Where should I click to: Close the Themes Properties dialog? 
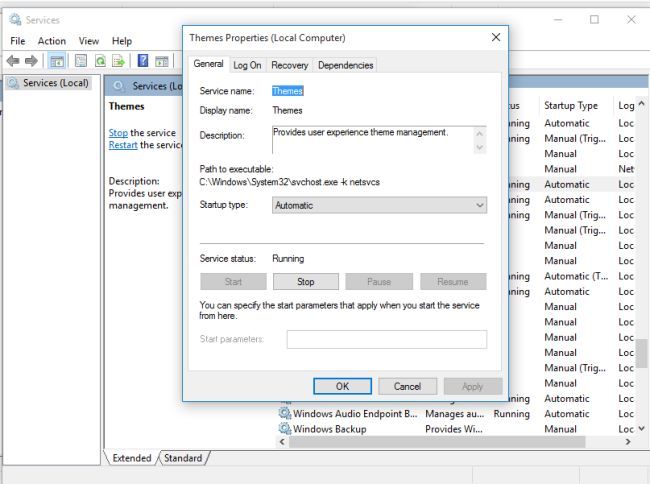tap(496, 37)
